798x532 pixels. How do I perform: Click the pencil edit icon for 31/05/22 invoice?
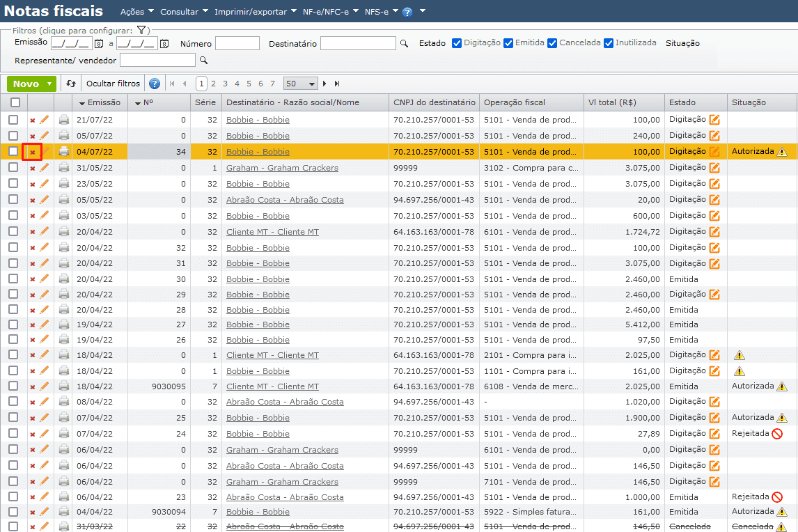(x=45, y=168)
